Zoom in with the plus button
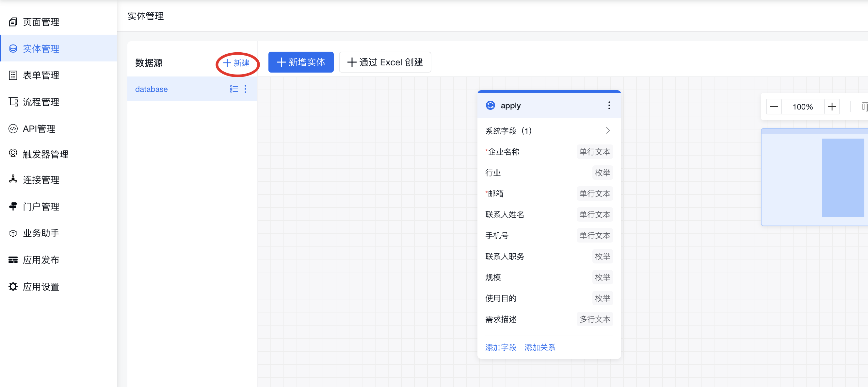Screen dimensions: 868x387 832,107
